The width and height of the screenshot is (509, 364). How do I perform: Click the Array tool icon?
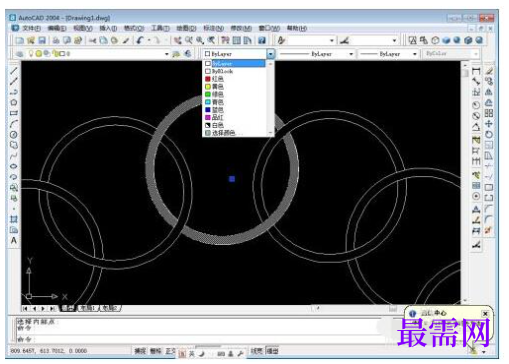(x=489, y=113)
